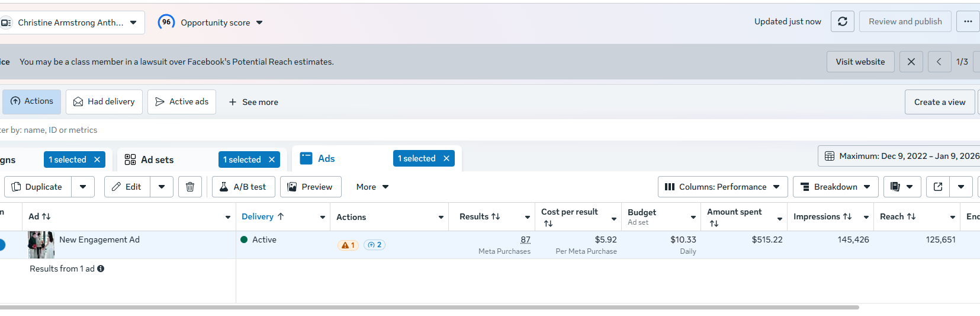Open the New Engagement Ad thumbnail
This screenshot has width=980, height=316.
[x=41, y=244]
